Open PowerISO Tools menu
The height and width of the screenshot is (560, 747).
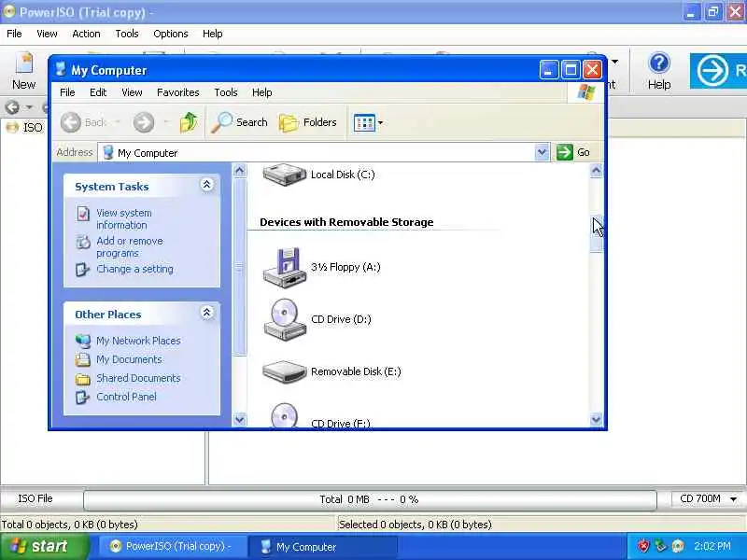coord(127,34)
